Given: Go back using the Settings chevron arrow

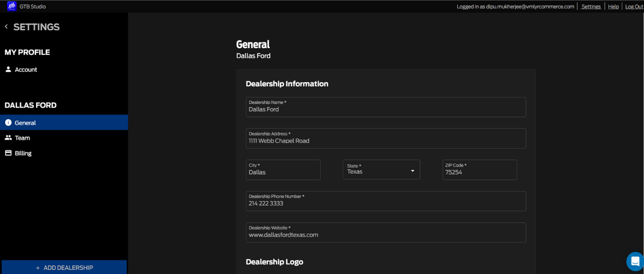Looking at the screenshot, I should coord(6,27).
